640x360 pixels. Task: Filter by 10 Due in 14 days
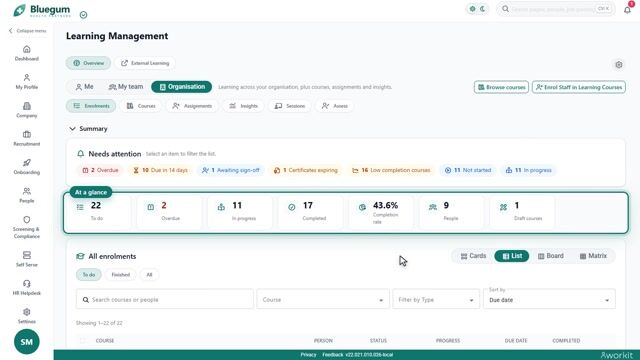[x=160, y=170]
